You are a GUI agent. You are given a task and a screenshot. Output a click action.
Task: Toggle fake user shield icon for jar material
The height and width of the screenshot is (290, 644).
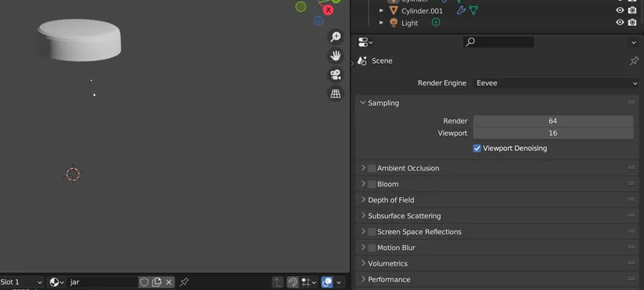point(144,282)
